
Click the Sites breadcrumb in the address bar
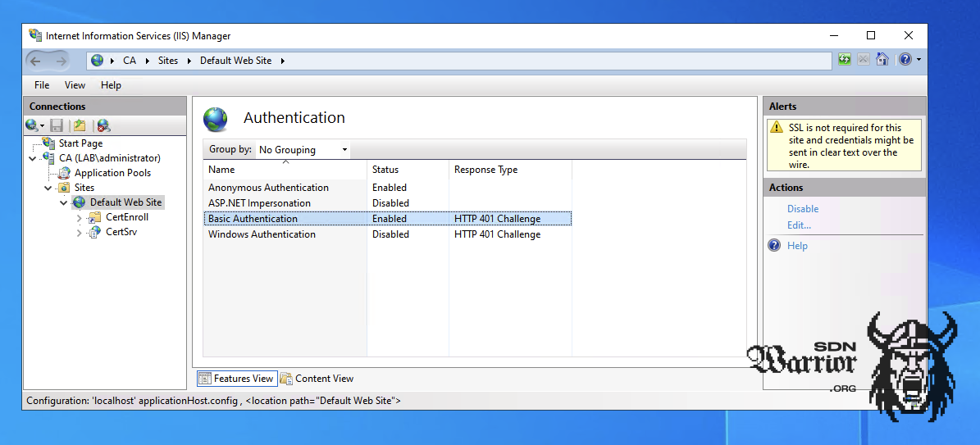(168, 61)
